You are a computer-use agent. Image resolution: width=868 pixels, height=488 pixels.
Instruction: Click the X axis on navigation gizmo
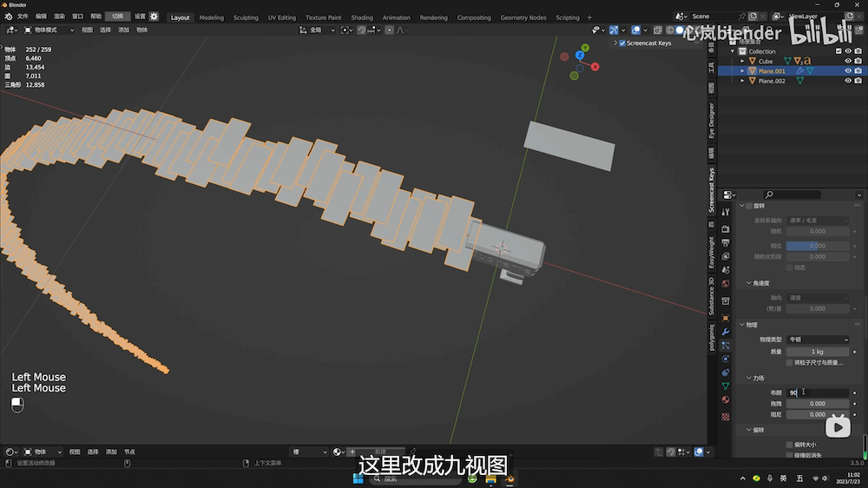595,67
